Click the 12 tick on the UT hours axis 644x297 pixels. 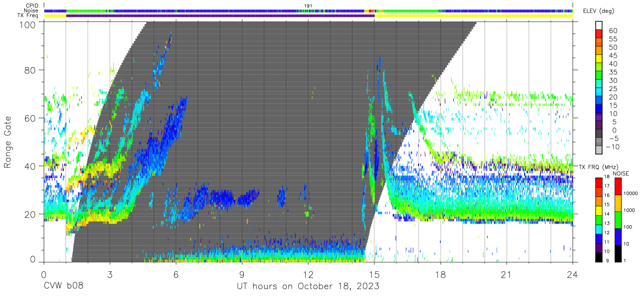[x=308, y=274]
